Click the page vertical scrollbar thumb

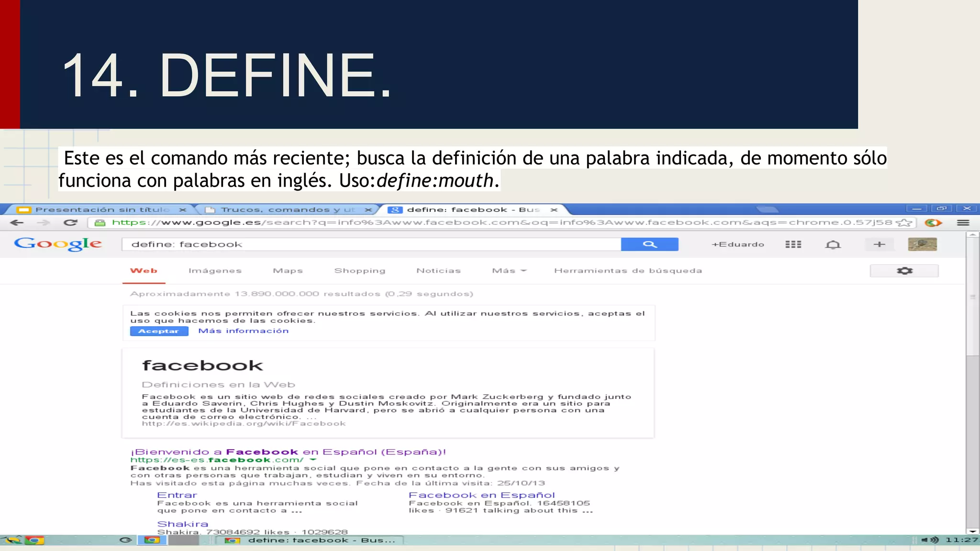(972, 297)
